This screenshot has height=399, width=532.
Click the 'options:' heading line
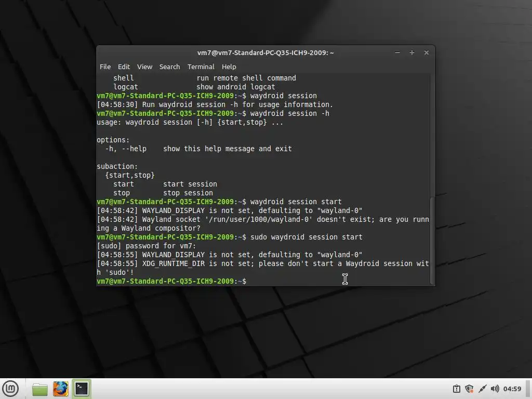click(x=113, y=140)
